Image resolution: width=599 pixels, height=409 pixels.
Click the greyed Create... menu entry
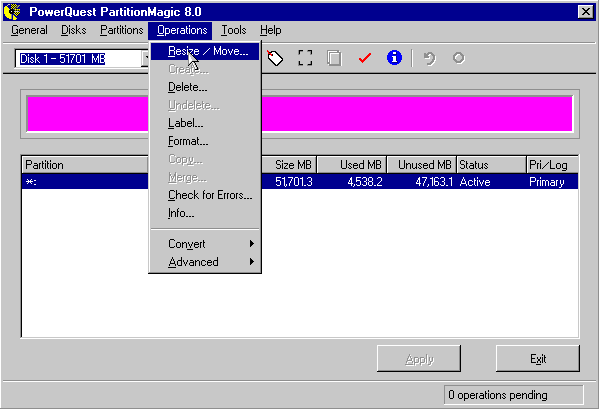click(x=205, y=69)
